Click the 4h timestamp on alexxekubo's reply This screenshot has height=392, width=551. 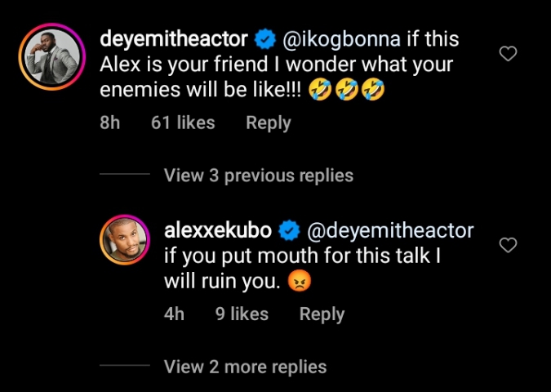(x=174, y=314)
